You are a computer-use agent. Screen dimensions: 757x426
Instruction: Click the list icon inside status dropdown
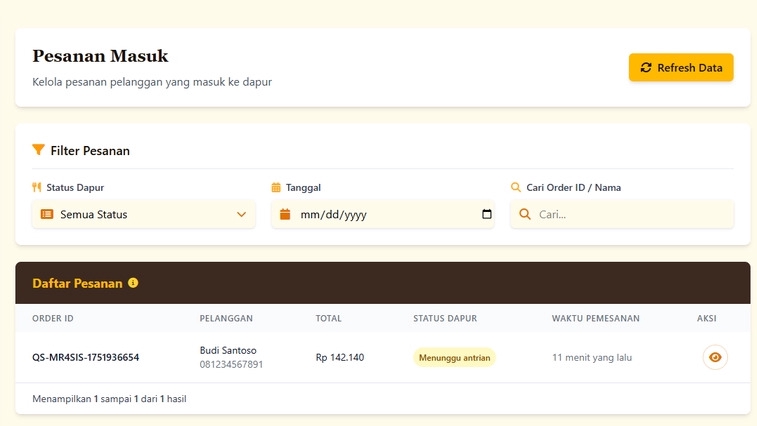[46, 214]
